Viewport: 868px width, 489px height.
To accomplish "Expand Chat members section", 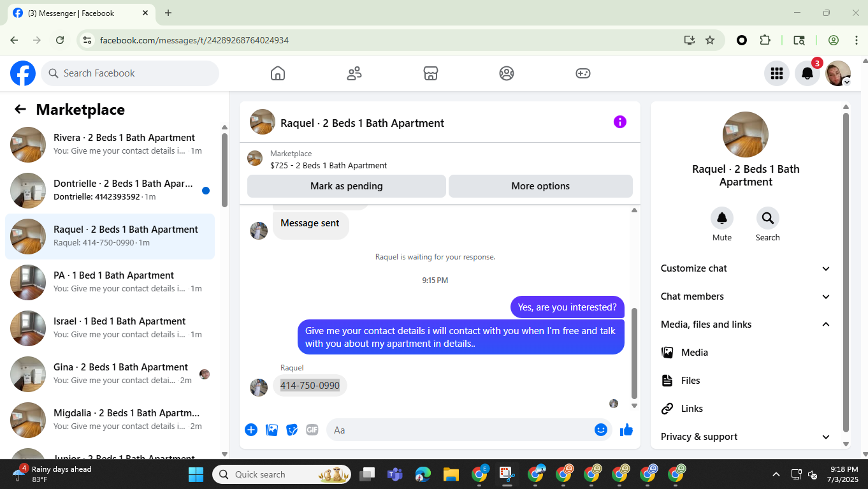I will coord(745,296).
